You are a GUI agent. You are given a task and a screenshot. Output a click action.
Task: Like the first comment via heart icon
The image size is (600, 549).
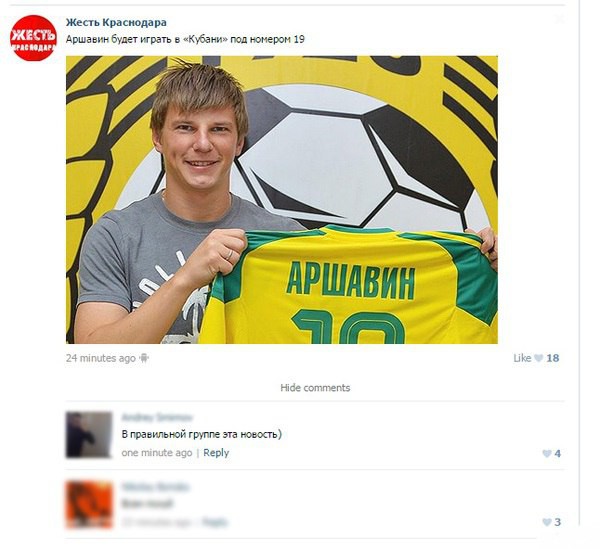(x=546, y=454)
